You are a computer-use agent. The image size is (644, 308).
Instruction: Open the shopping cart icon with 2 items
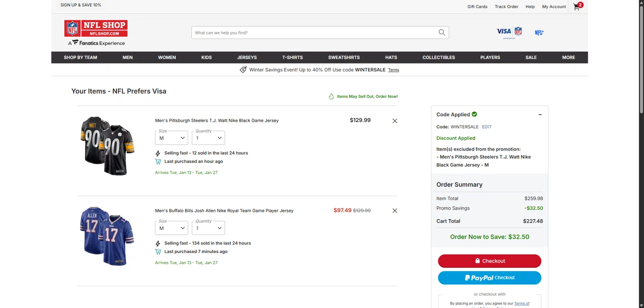pos(578,6)
